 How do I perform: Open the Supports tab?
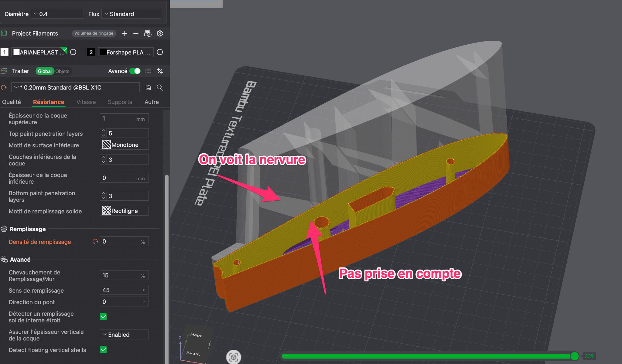(120, 102)
